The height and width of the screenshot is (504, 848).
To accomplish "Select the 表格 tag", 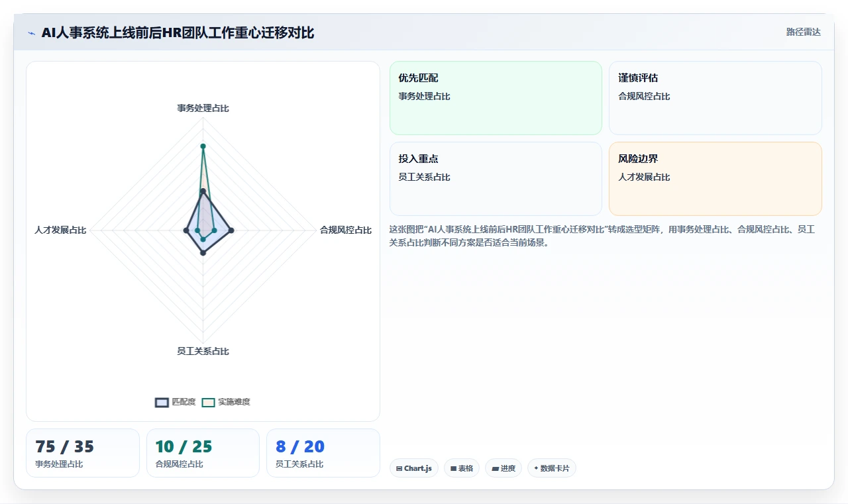I will pyautogui.click(x=462, y=468).
